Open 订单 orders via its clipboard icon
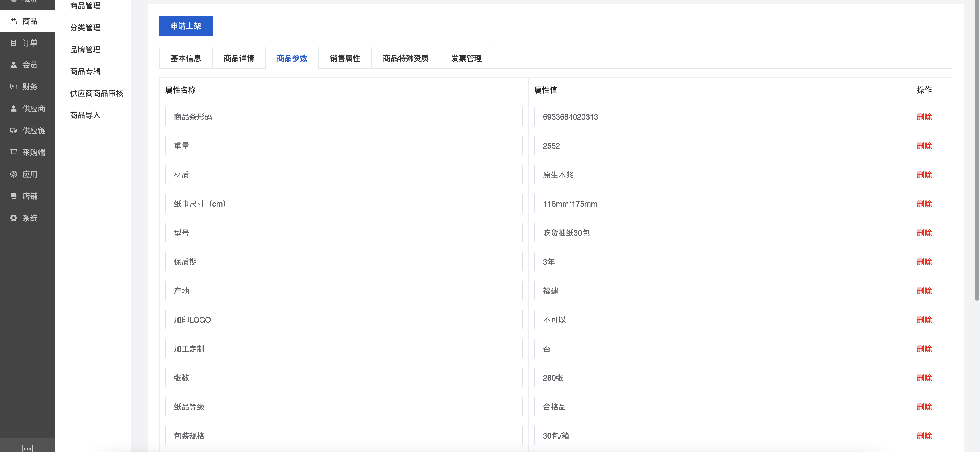 coord(14,43)
